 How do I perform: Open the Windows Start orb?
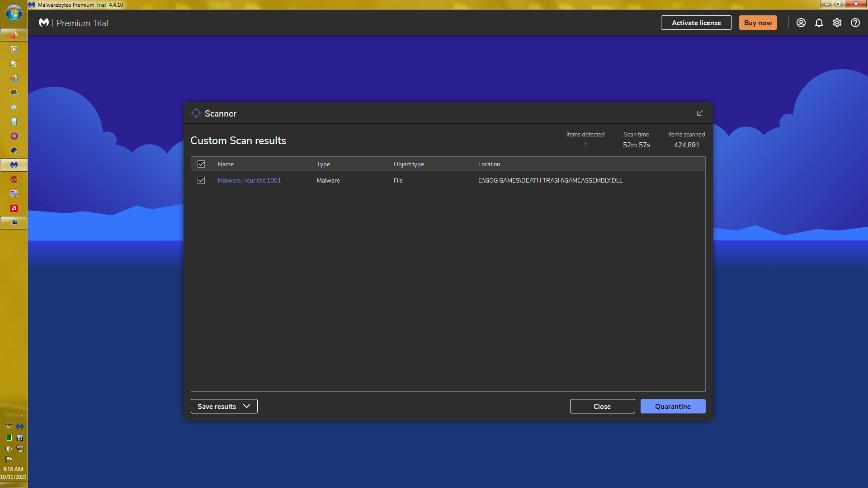coord(14,13)
